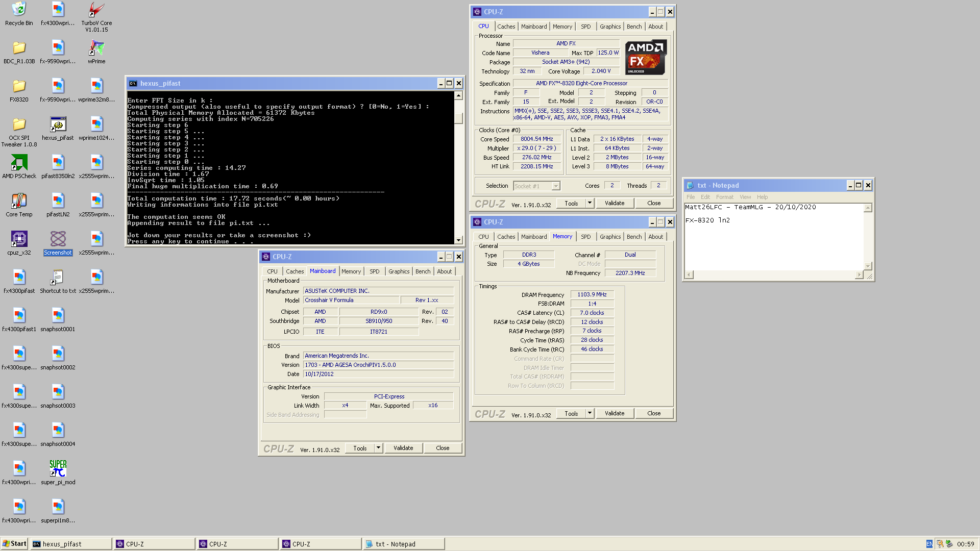980x551 pixels.
Task: Click the Core Speed 8004.54 MHz value
Action: (536, 139)
